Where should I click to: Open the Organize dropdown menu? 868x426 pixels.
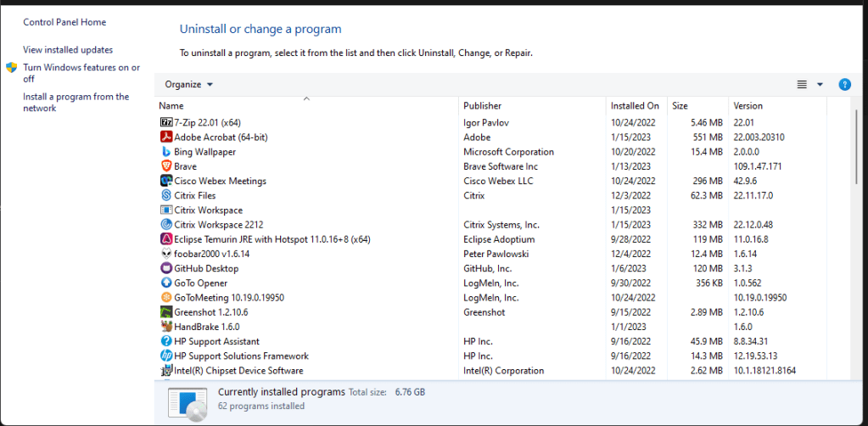click(x=188, y=85)
